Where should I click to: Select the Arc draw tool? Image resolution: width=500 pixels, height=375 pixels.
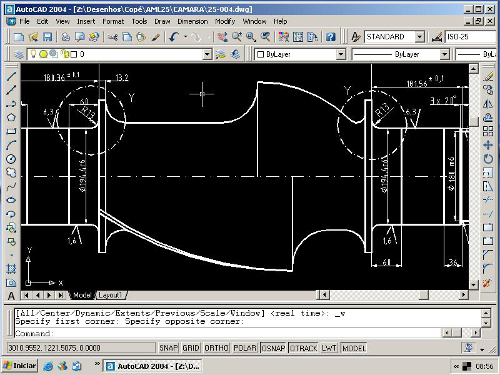tap(11, 145)
